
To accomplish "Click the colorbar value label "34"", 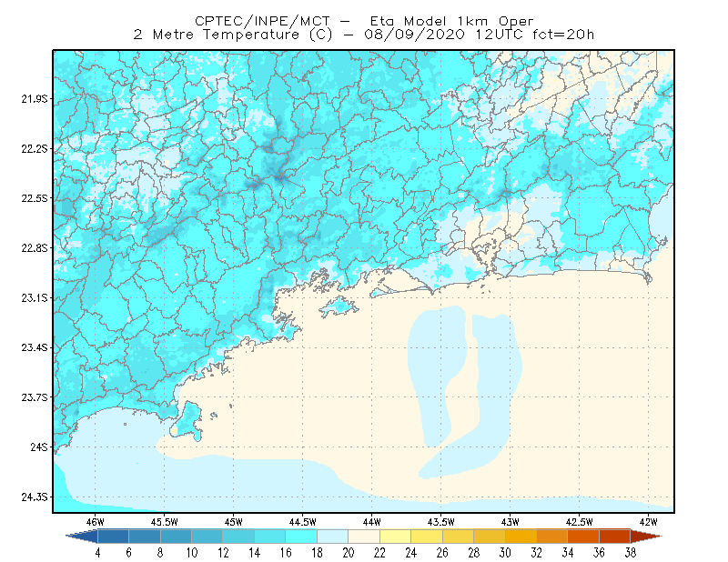I will [x=568, y=553].
